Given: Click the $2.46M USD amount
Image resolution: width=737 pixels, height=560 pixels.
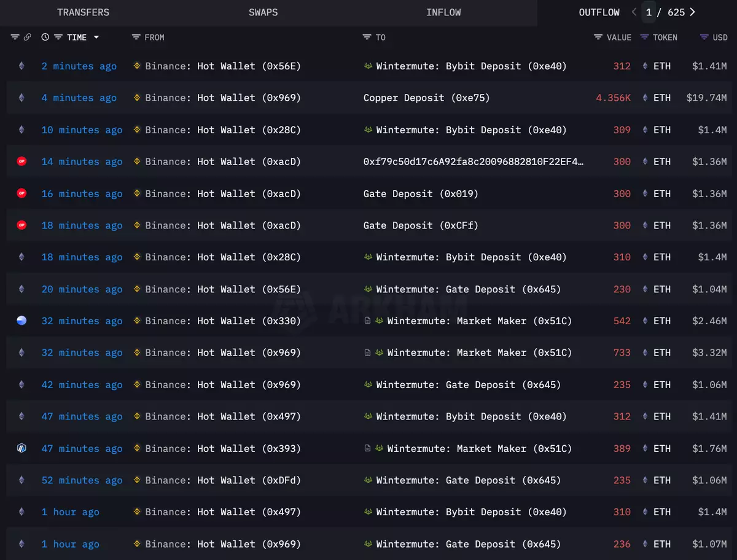Looking at the screenshot, I should pos(710,321).
